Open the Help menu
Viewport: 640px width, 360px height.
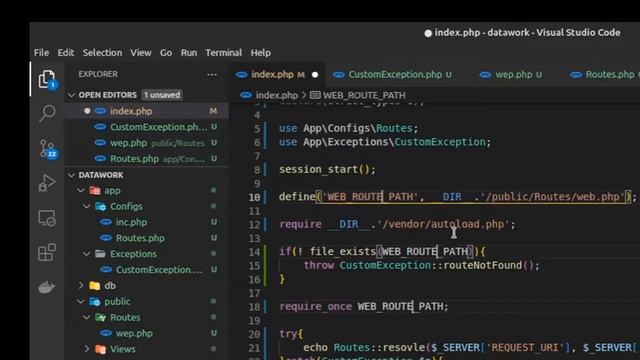click(x=261, y=53)
